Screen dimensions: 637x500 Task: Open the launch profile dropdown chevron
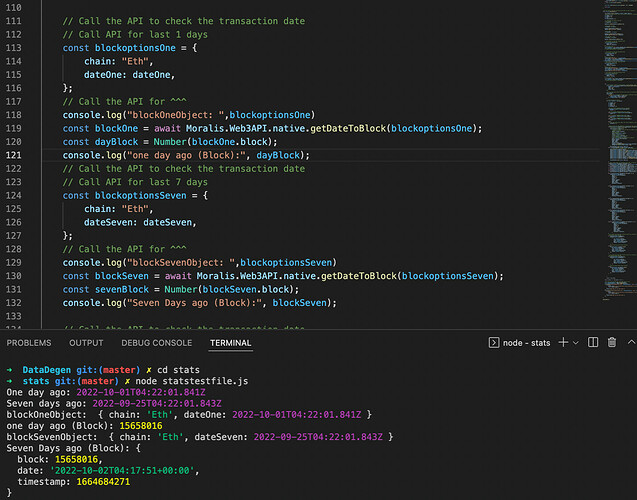576,343
